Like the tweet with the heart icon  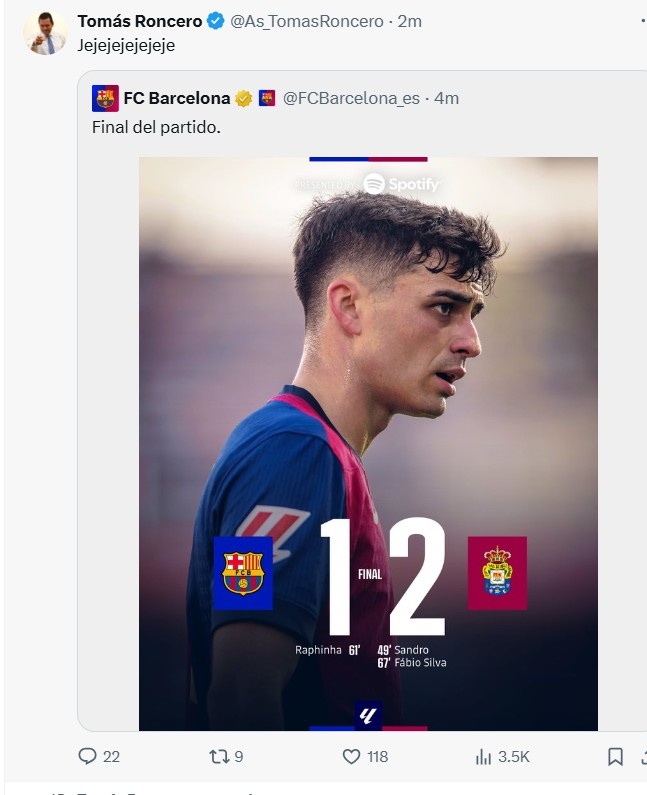coord(351,757)
